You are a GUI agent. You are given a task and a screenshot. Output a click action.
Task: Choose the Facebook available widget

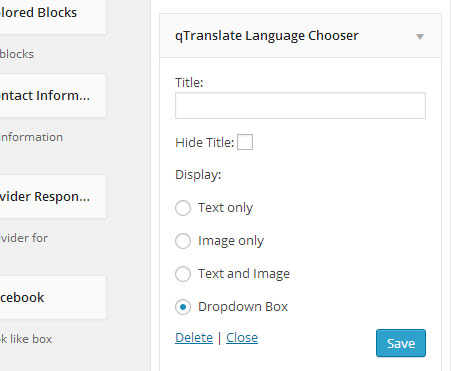click(x=53, y=297)
